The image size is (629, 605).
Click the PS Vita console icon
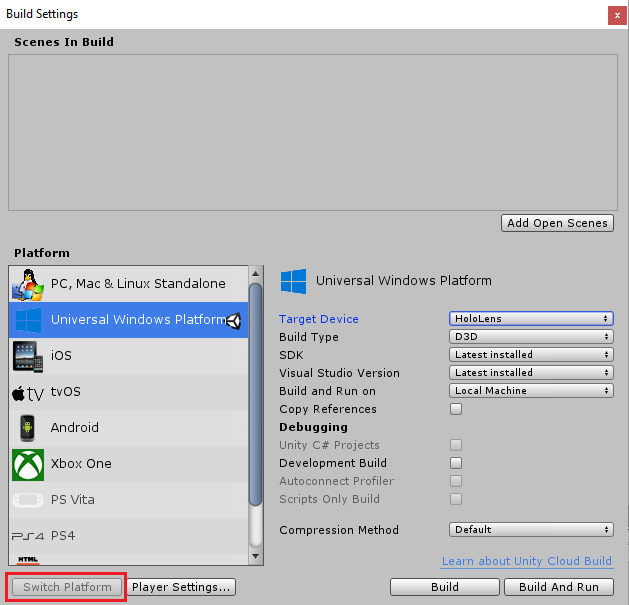[28, 500]
